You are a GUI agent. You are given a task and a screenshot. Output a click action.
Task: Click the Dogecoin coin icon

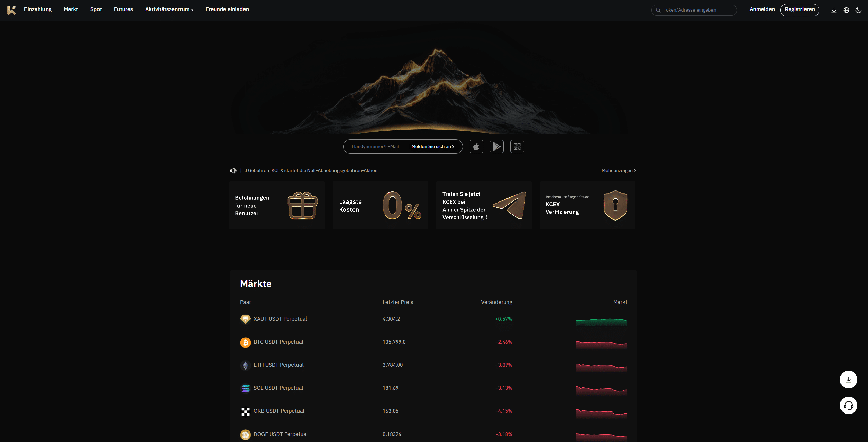[245, 434]
